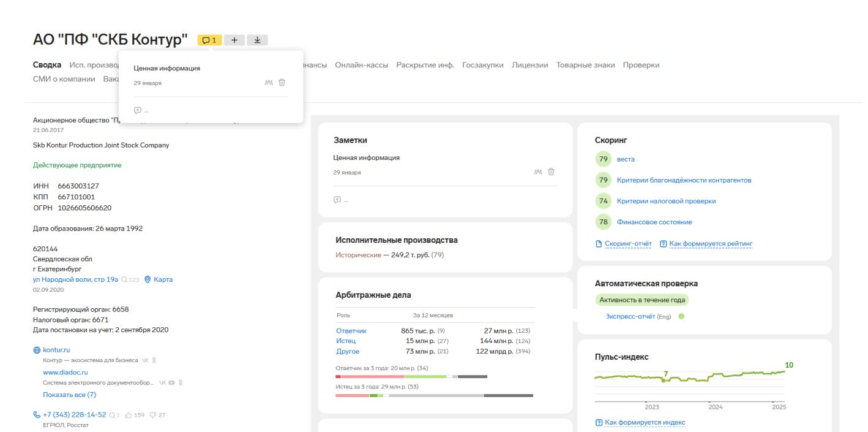Open Odnoklassniki icon for www.diadoc.ru
The height and width of the screenshot is (432, 868).
181,382
